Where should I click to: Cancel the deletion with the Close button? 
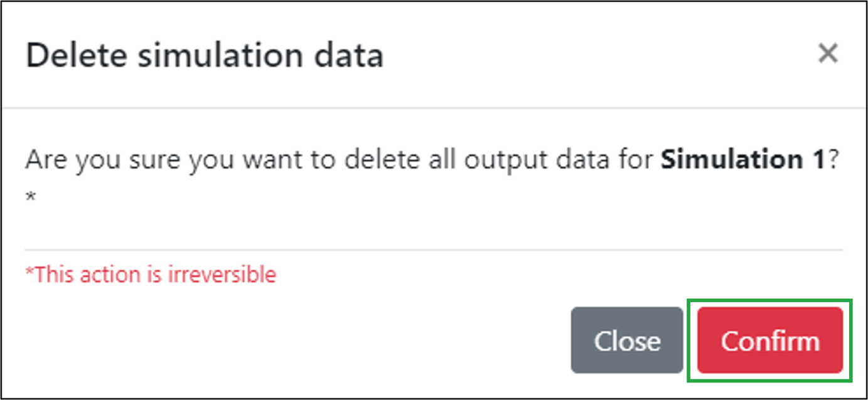point(626,340)
